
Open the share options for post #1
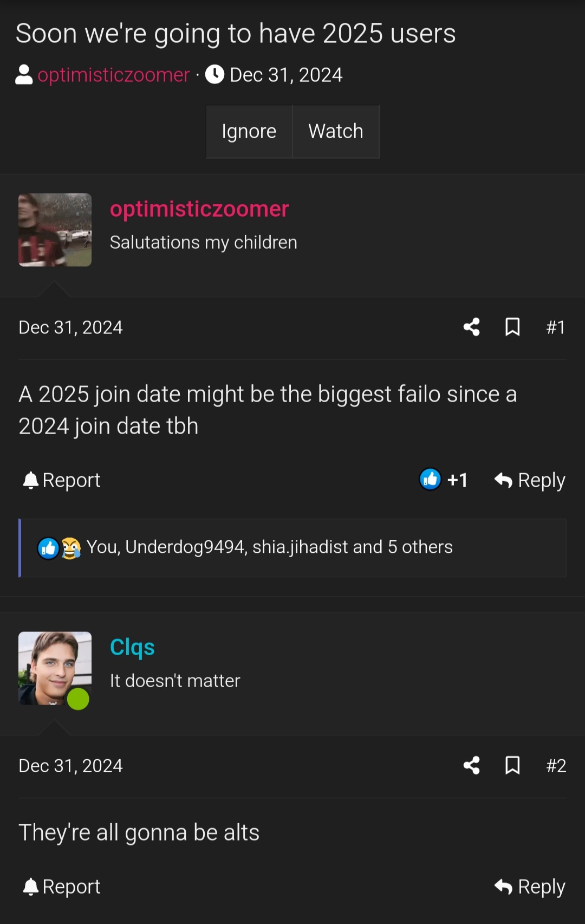point(471,327)
